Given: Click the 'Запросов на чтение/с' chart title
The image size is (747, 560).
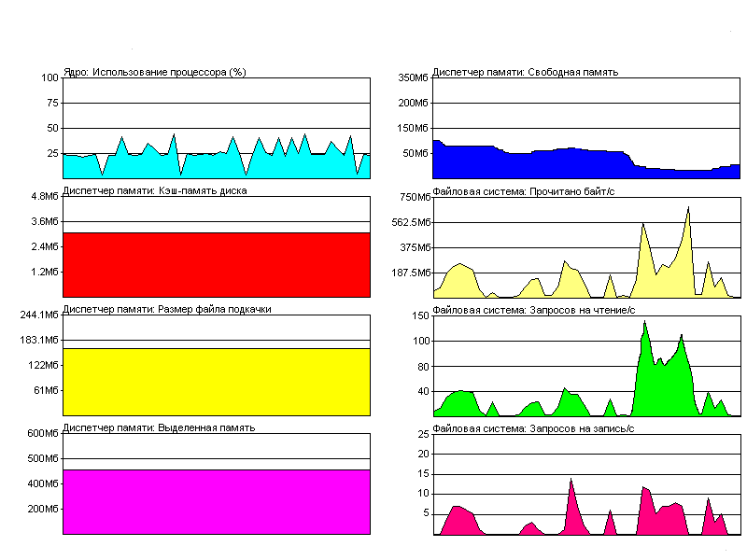Looking at the screenshot, I should [534, 309].
